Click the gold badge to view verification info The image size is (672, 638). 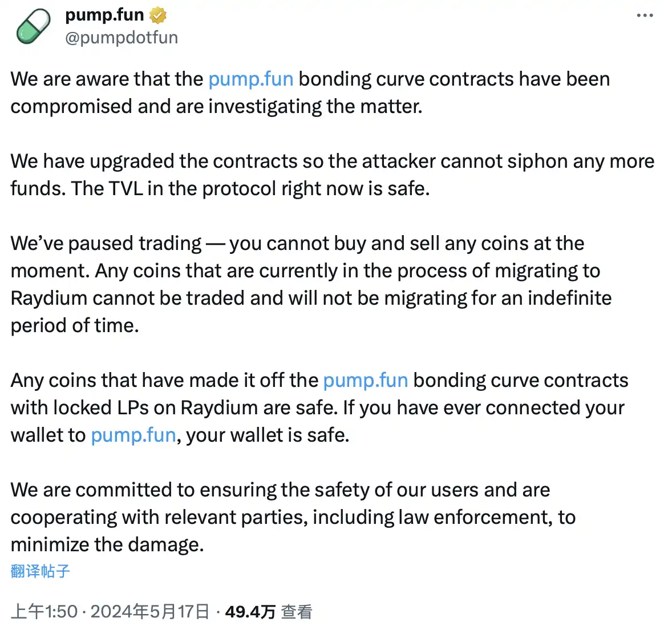pyautogui.click(x=156, y=15)
